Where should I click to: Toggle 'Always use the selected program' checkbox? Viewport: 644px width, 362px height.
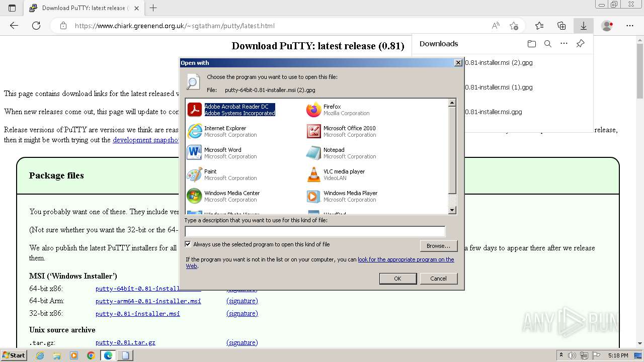pos(188,244)
